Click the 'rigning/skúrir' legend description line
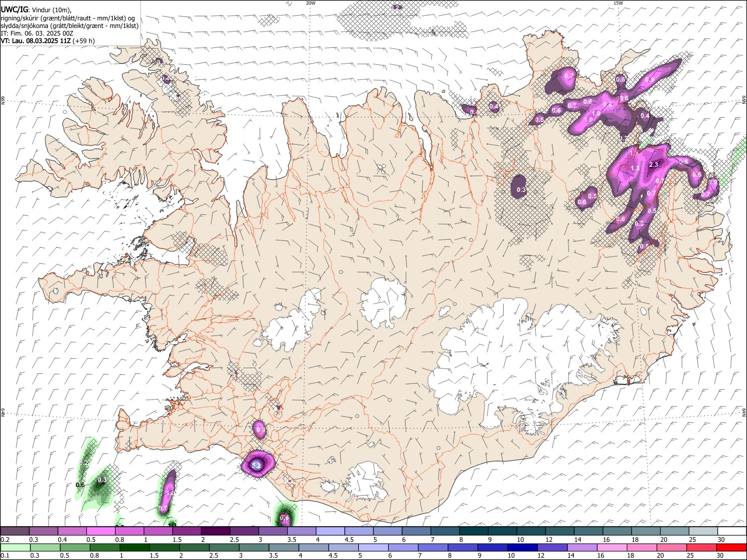Viewport: 747px width, 560px height. tap(68, 17)
